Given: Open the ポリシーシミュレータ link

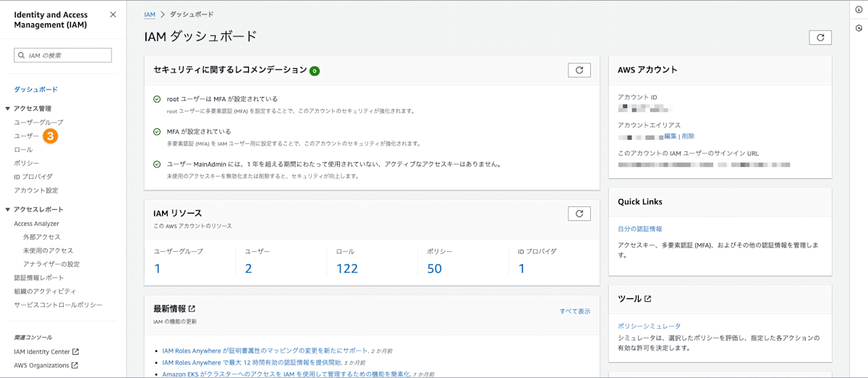Looking at the screenshot, I should (x=649, y=326).
